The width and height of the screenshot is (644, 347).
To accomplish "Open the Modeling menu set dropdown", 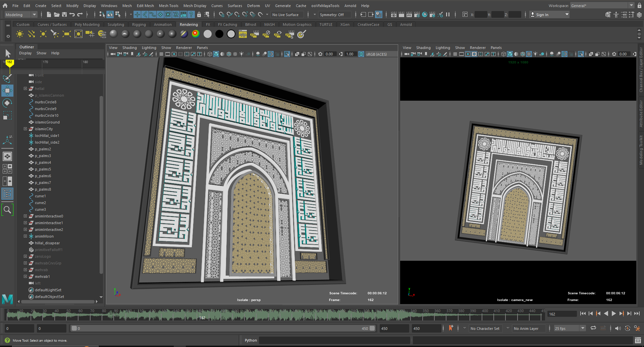I will pyautogui.click(x=21, y=15).
